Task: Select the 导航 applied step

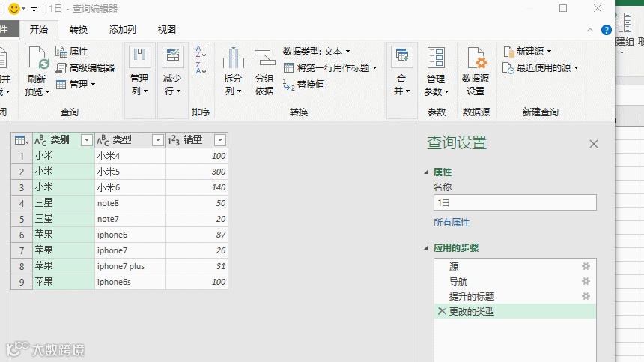Action: tap(514, 282)
